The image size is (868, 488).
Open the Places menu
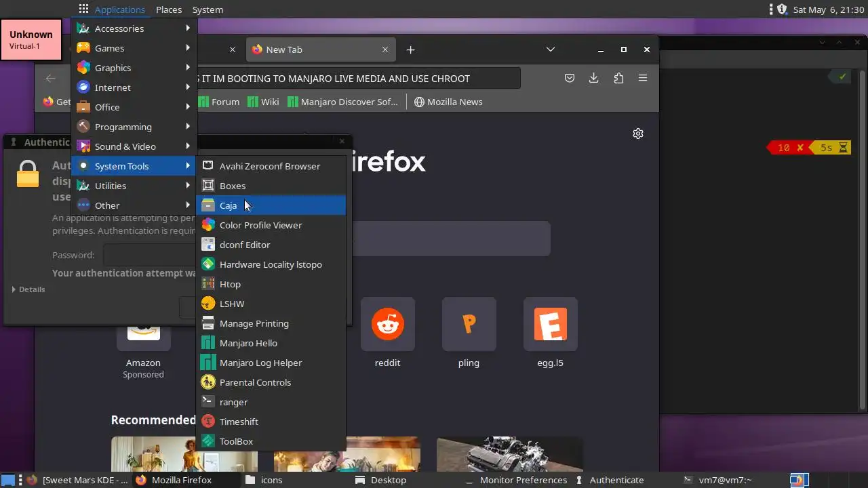click(x=169, y=9)
